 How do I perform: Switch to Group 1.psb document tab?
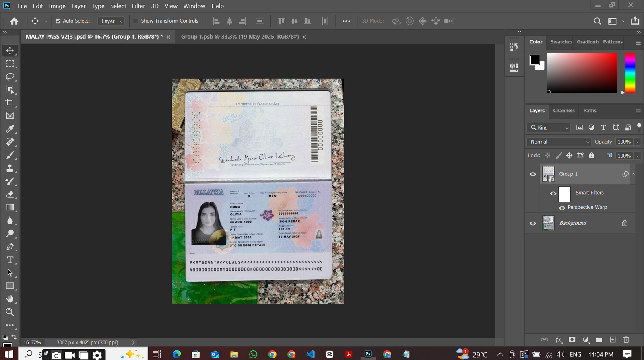pos(239,37)
